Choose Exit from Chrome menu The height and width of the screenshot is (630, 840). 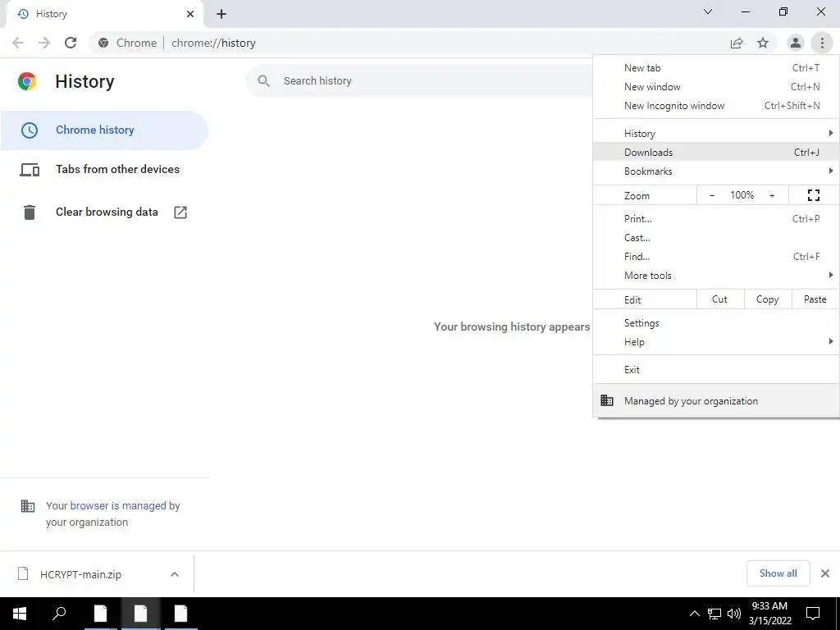pos(716,370)
